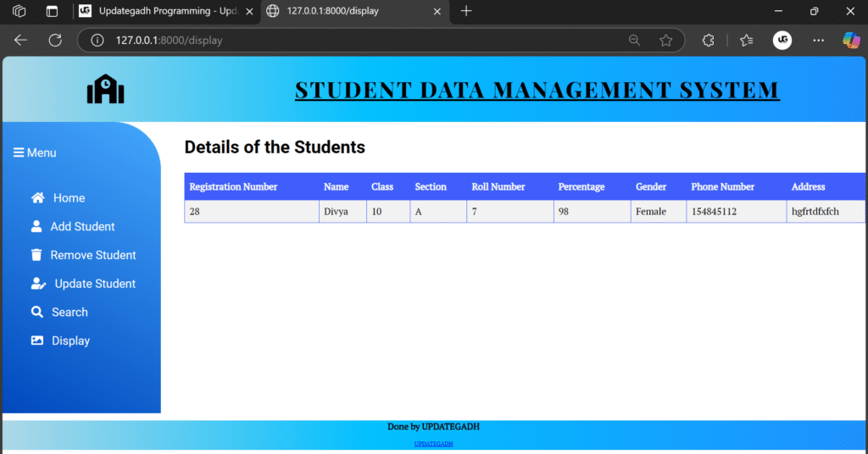Click the roll number cell 7

click(x=510, y=211)
